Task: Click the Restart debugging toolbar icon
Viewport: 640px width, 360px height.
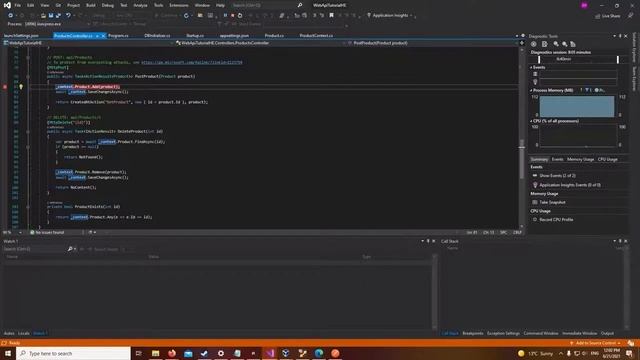Action: click(240, 16)
